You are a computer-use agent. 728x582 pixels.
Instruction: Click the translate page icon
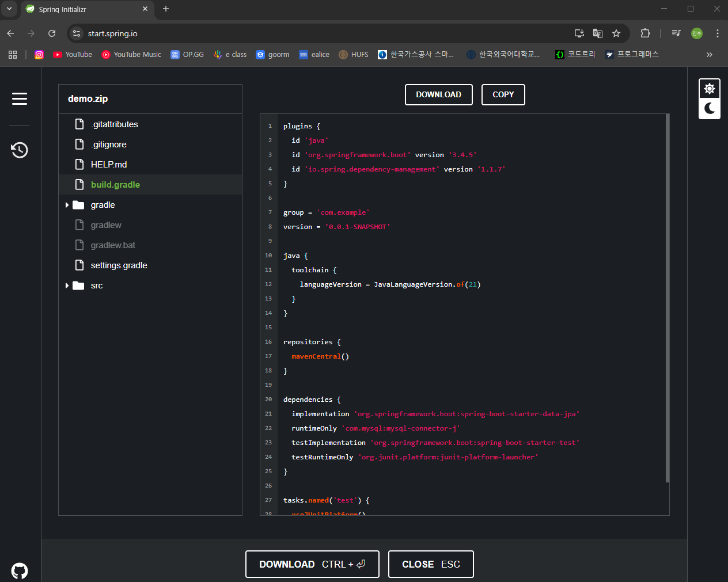pyautogui.click(x=598, y=33)
